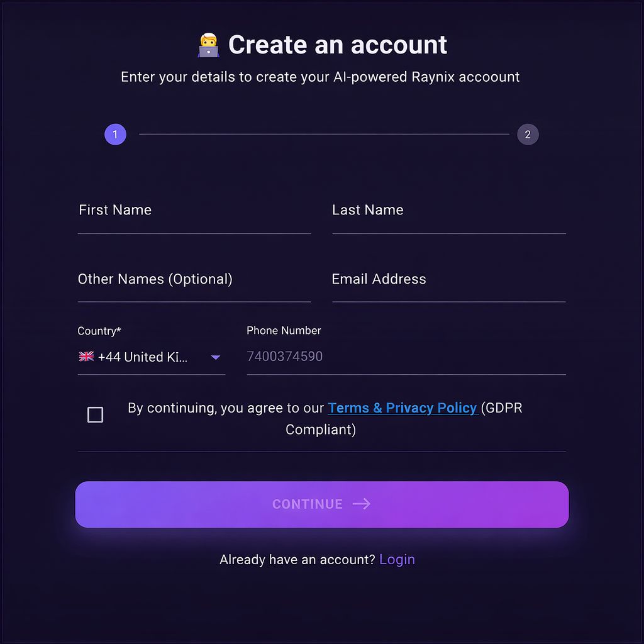Click the "Create an account" heading
This screenshot has height=644, width=644.
click(x=337, y=45)
